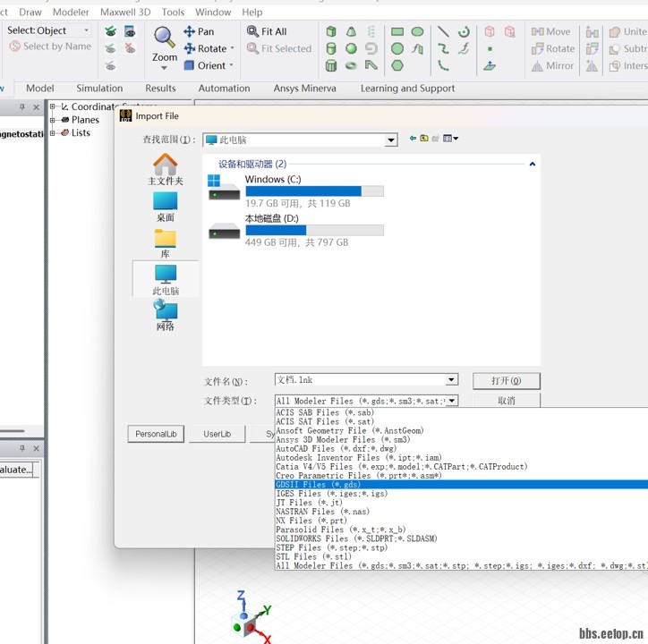Click the 打开(O) open button
This screenshot has width=648, height=644.
(507, 380)
